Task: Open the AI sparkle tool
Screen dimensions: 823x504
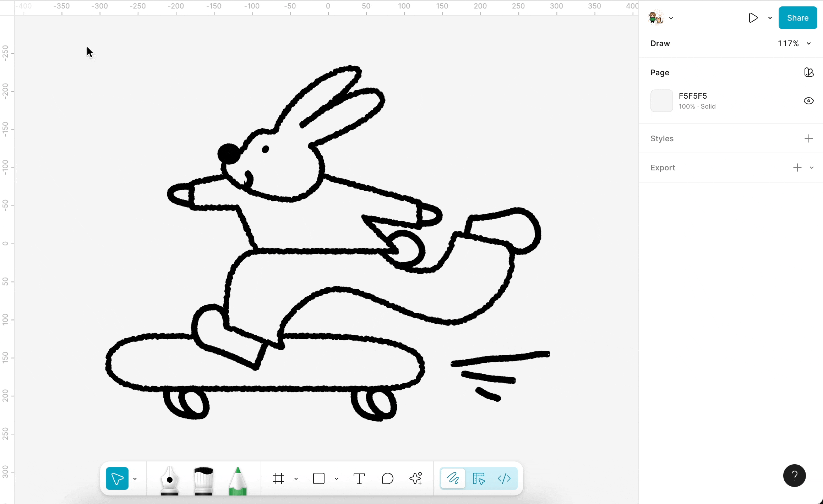Action: pyautogui.click(x=416, y=478)
